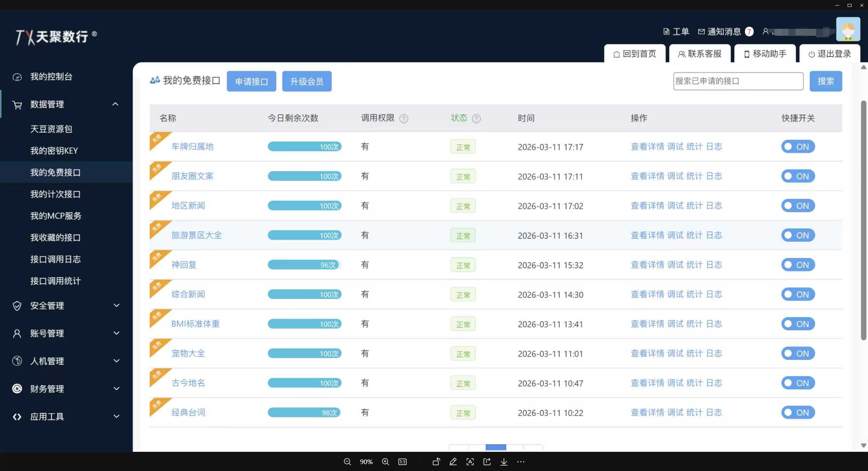Toggle the 朋友圈文案 ON switch
The height and width of the screenshot is (471, 868).
coord(798,176)
